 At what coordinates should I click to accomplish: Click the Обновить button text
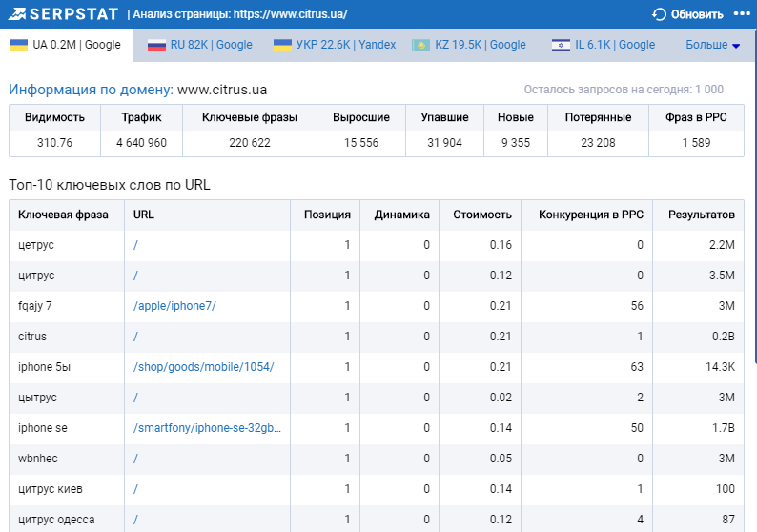click(697, 14)
